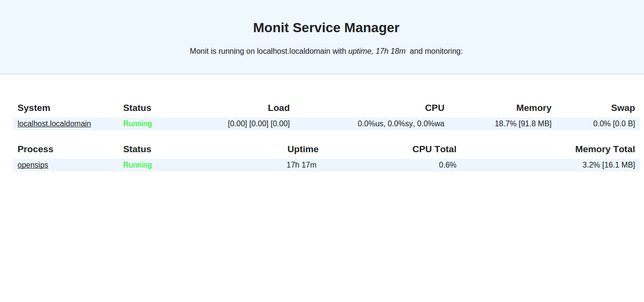
Task: Click the Monit Service Manager heading
Action: coord(326,28)
